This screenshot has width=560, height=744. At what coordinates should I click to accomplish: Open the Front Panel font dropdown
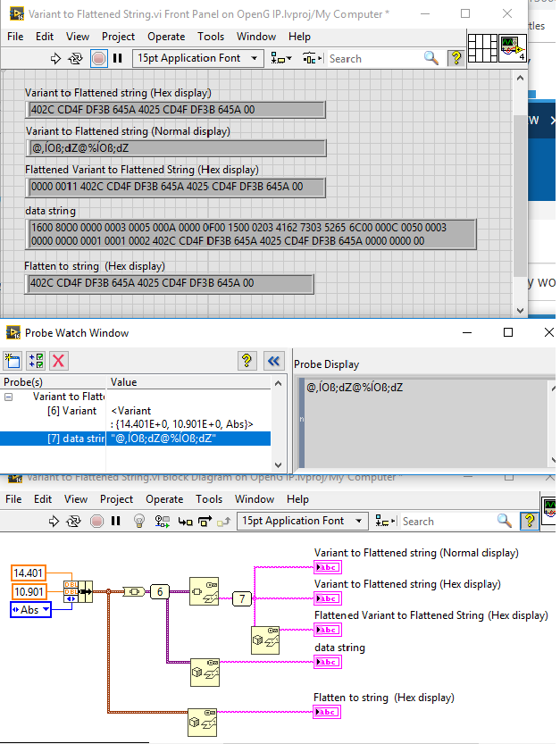coord(198,58)
